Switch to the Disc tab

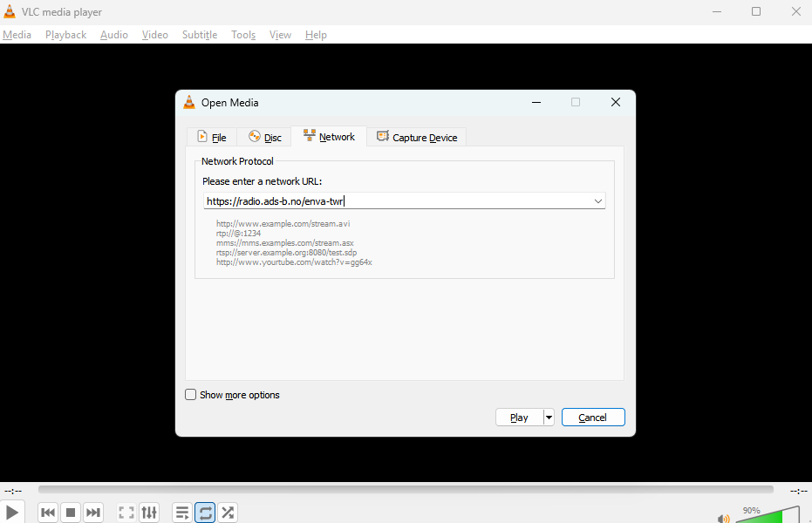click(265, 138)
